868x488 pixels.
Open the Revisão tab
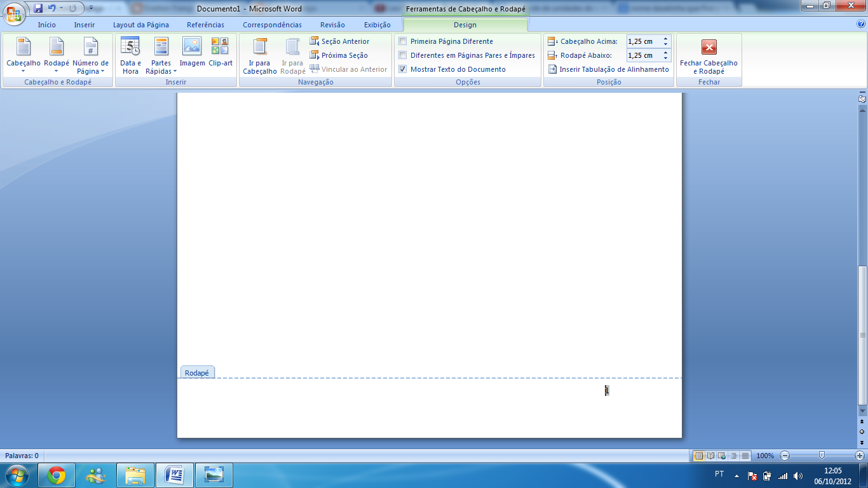tap(332, 25)
